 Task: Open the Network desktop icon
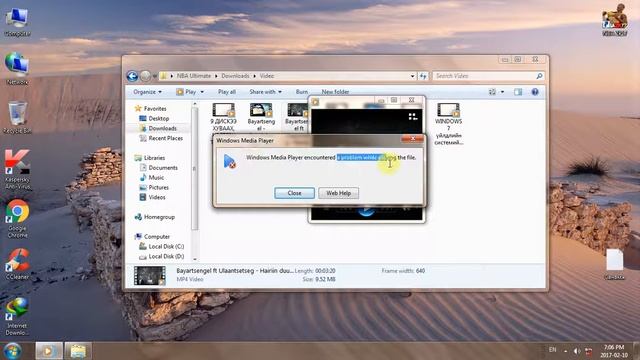pos(17,69)
